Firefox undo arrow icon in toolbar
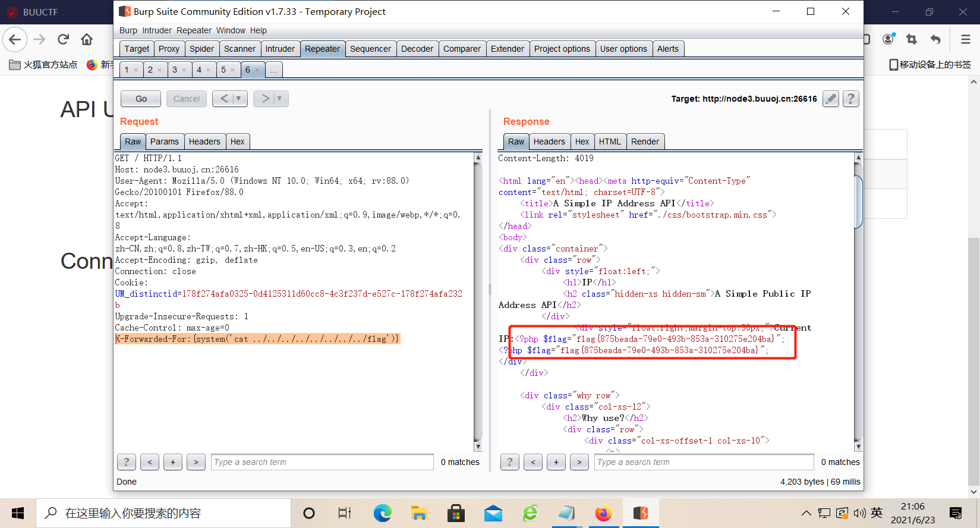The image size is (980, 528). pos(935,39)
